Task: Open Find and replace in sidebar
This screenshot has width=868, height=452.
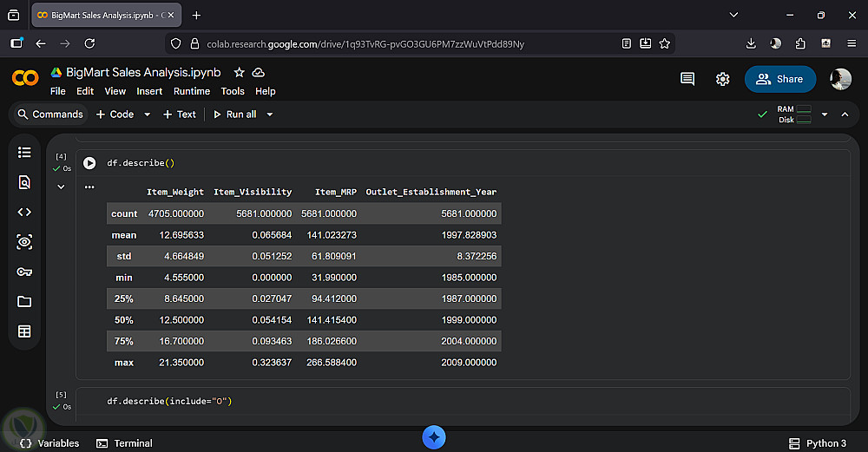Action: pos(24,182)
